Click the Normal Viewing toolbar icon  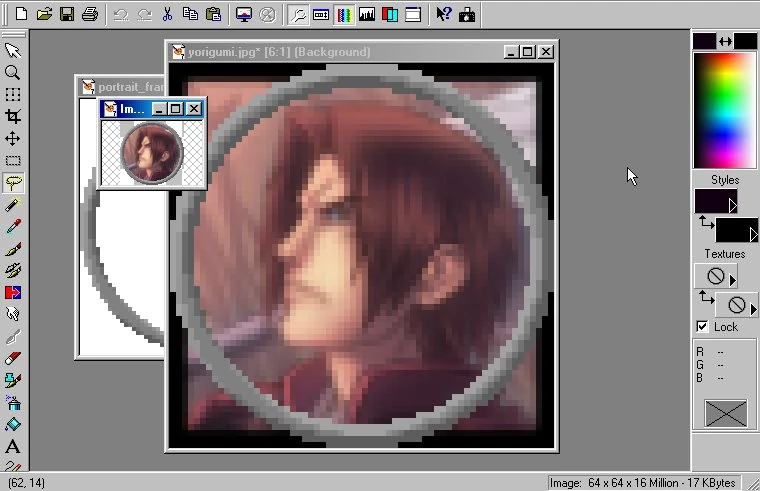tap(267, 15)
